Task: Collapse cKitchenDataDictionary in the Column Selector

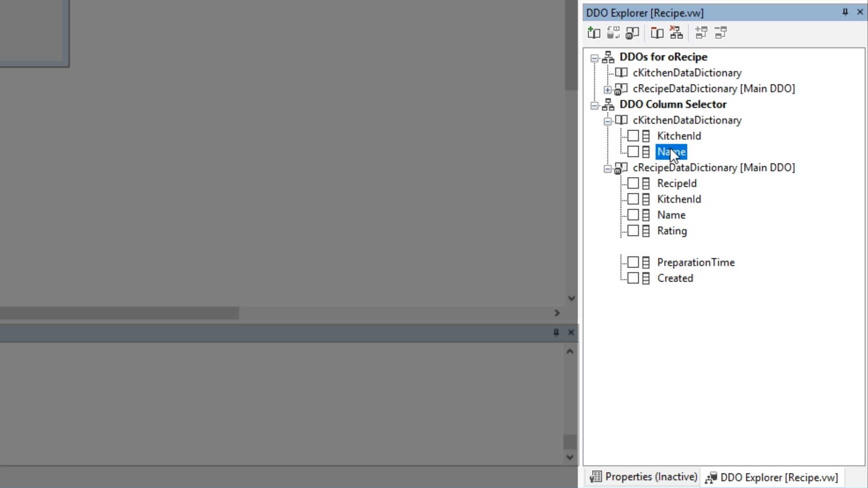Action: point(608,121)
